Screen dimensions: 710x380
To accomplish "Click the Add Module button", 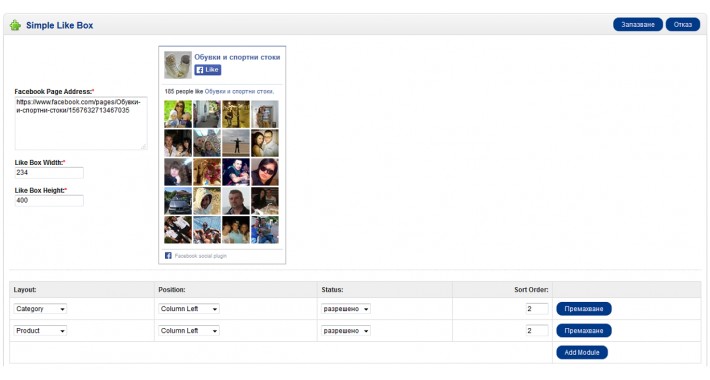I will [582, 352].
